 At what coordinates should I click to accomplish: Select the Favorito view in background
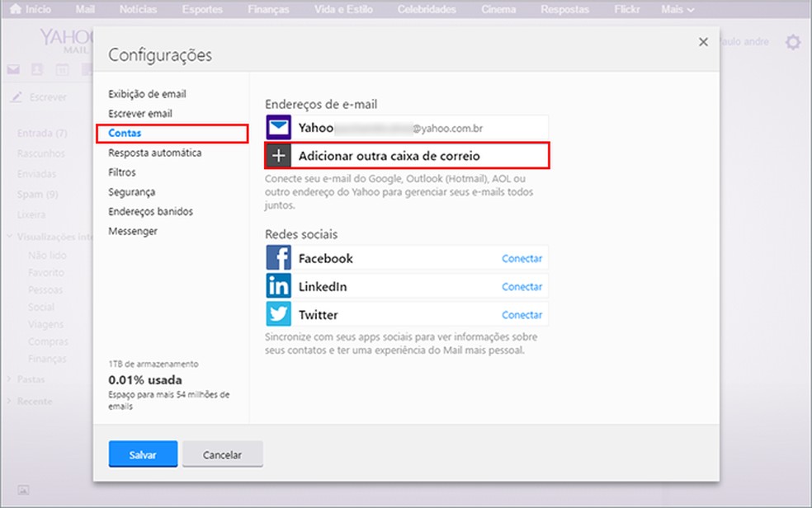(46, 272)
